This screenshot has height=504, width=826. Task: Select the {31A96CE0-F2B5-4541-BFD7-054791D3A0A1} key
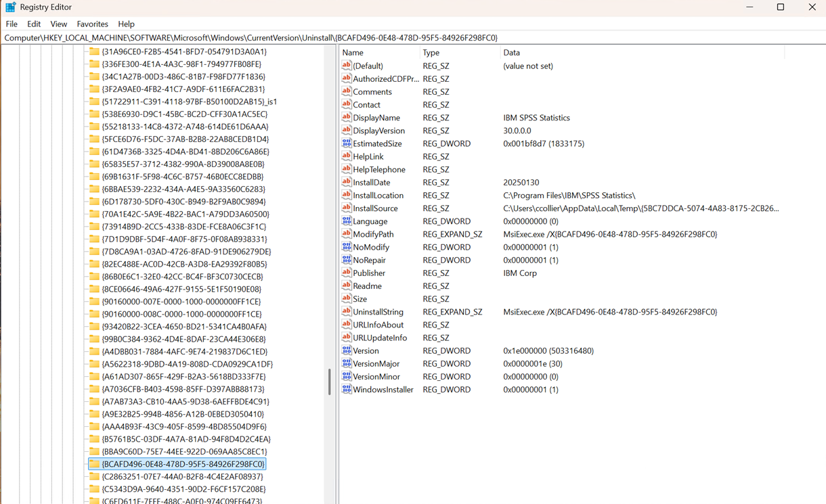pyautogui.click(x=183, y=51)
